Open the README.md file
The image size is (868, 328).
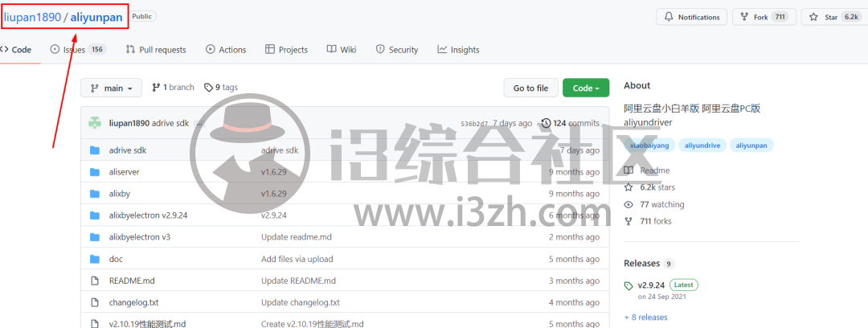tap(132, 281)
